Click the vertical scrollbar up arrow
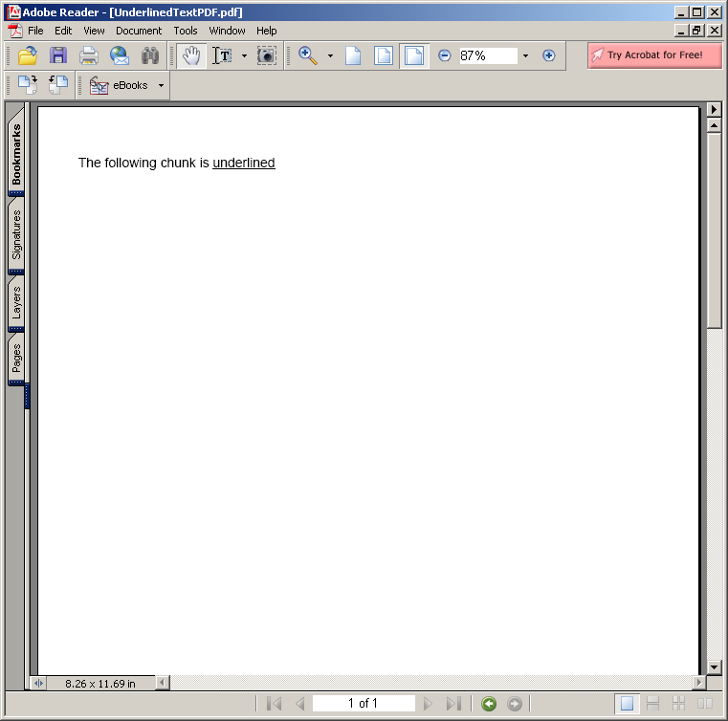 [714, 125]
